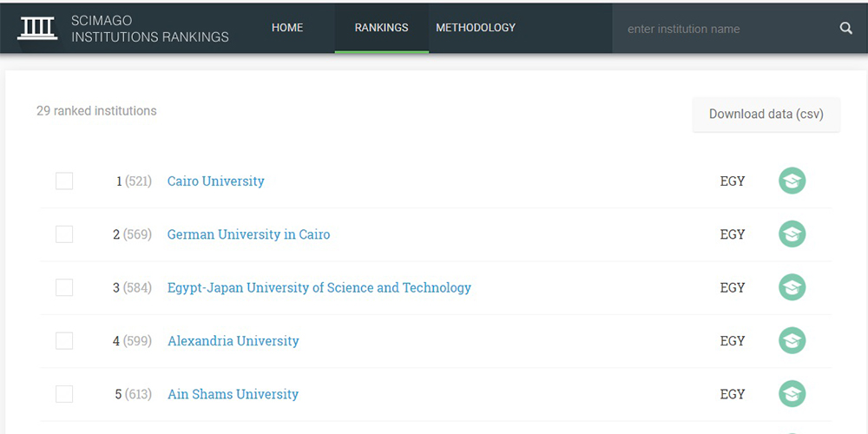868x434 pixels.
Task: Open the German University in Cairo link
Action: [x=248, y=234]
